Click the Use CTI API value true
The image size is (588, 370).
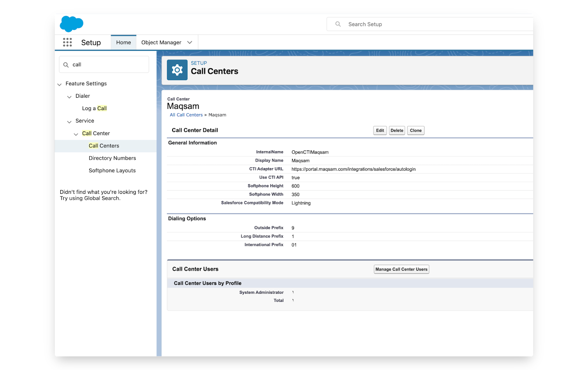point(295,178)
